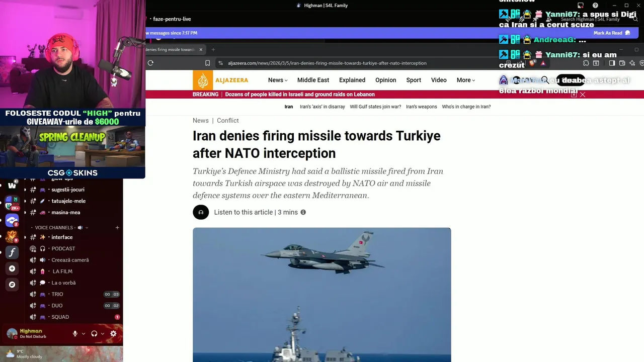Click the browser address bar URL

pos(327,63)
